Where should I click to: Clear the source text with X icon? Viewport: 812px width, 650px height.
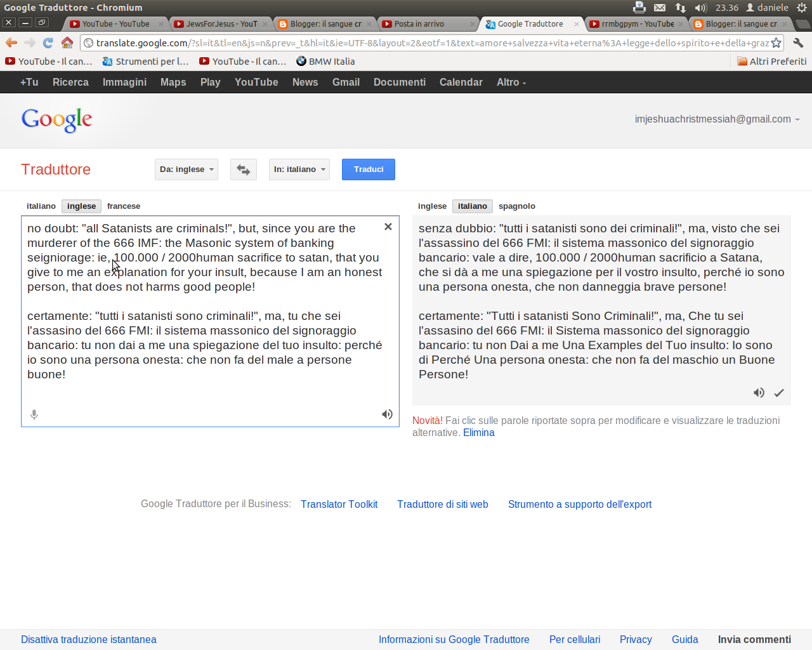(388, 227)
